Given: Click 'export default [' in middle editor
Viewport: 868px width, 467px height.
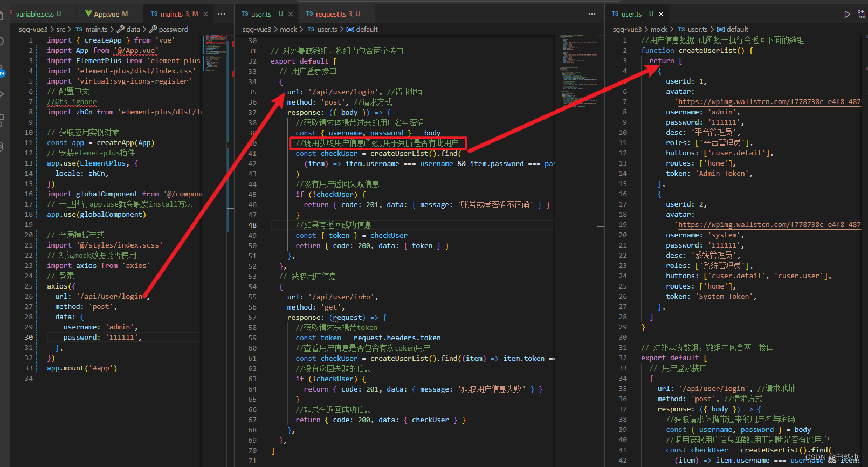Looking at the screenshot, I should [x=304, y=61].
